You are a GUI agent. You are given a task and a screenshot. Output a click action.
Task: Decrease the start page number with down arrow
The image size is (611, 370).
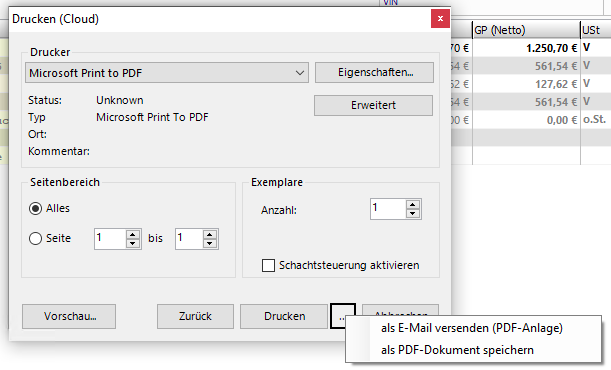[133, 243]
